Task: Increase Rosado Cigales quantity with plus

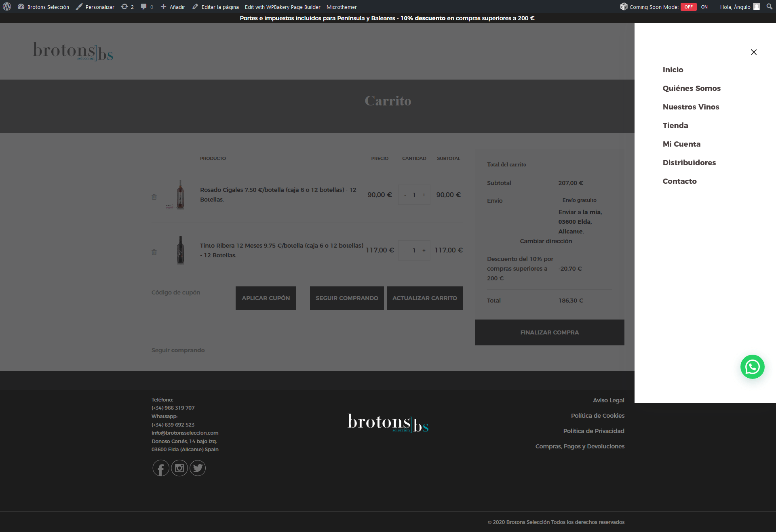Action: (x=424, y=195)
